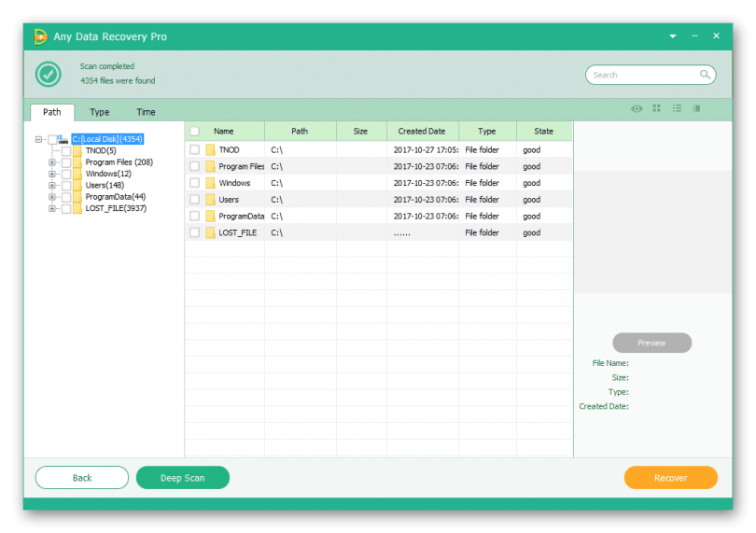
Task: Toggle the preview eye icon
Action: [x=637, y=108]
